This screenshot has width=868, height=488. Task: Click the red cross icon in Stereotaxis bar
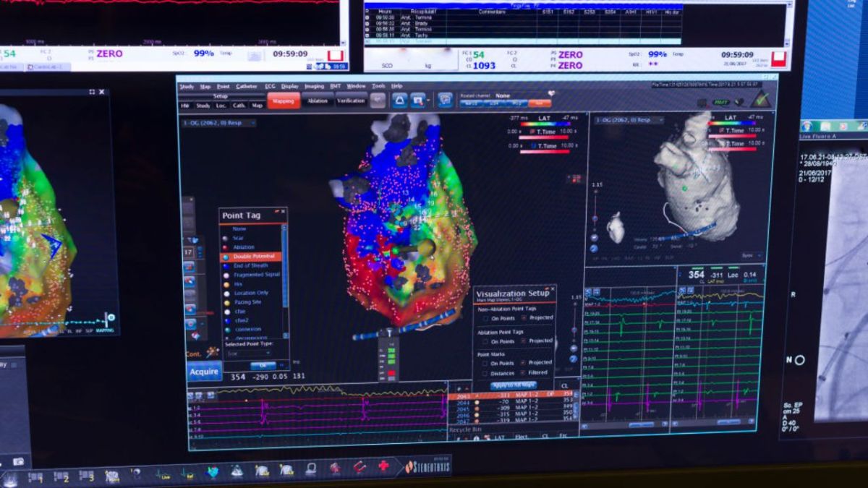pyautogui.click(x=383, y=466)
